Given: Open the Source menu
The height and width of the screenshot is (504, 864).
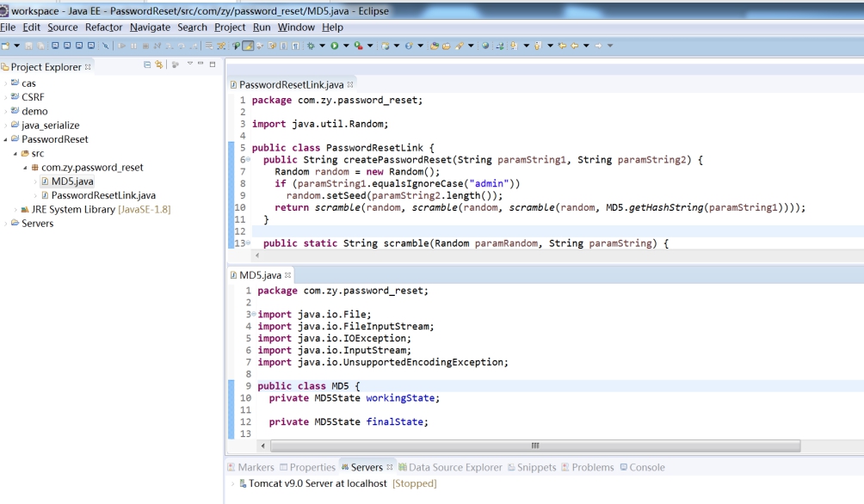Looking at the screenshot, I should [62, 27].
